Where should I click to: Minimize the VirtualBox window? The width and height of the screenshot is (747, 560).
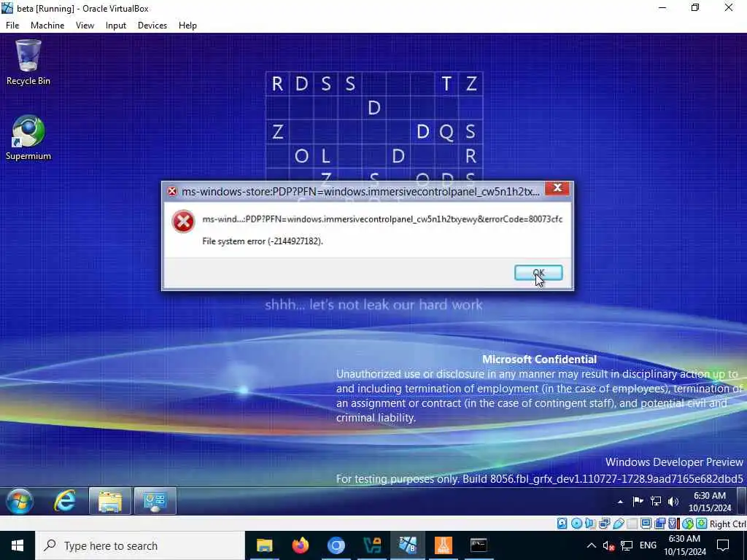coord(662,8)
